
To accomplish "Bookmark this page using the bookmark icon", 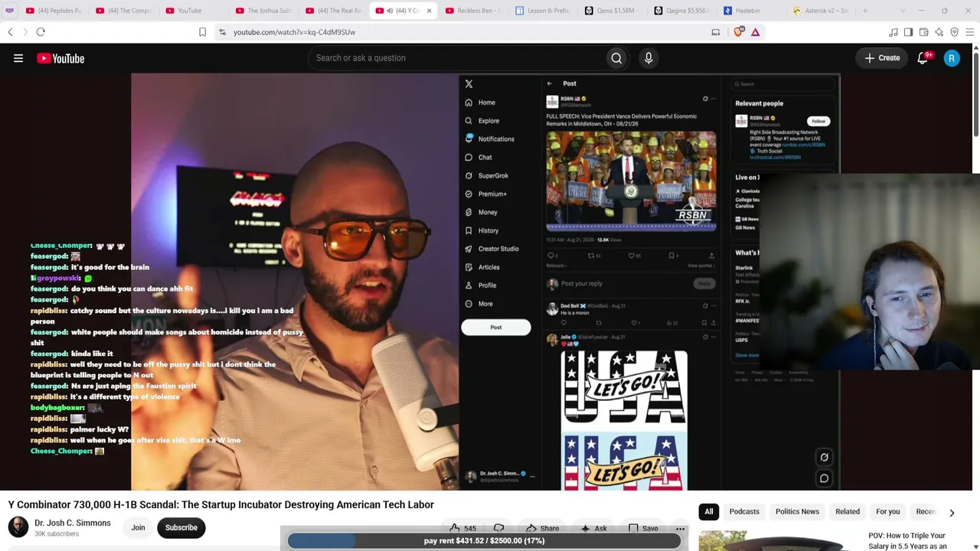I will pos(202,32).
